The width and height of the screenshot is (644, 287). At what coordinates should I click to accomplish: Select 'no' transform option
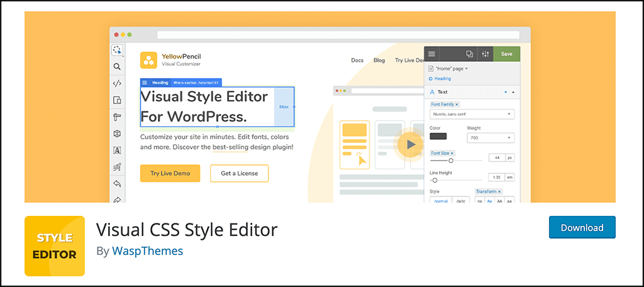click(480, 201)
